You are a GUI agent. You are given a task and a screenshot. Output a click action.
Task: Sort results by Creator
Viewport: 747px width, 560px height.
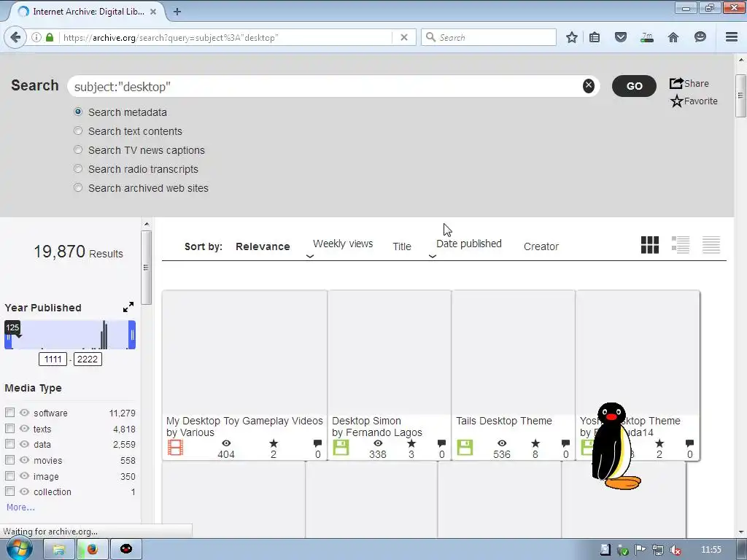click(541, 246)
